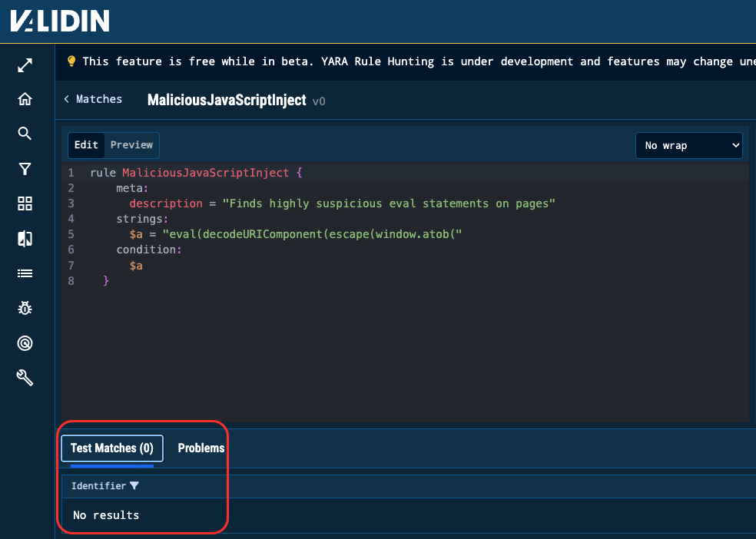Switch editor to Preview mode
Image resolution: width=756 pixels, height=539 pixels.
(131, 145)
